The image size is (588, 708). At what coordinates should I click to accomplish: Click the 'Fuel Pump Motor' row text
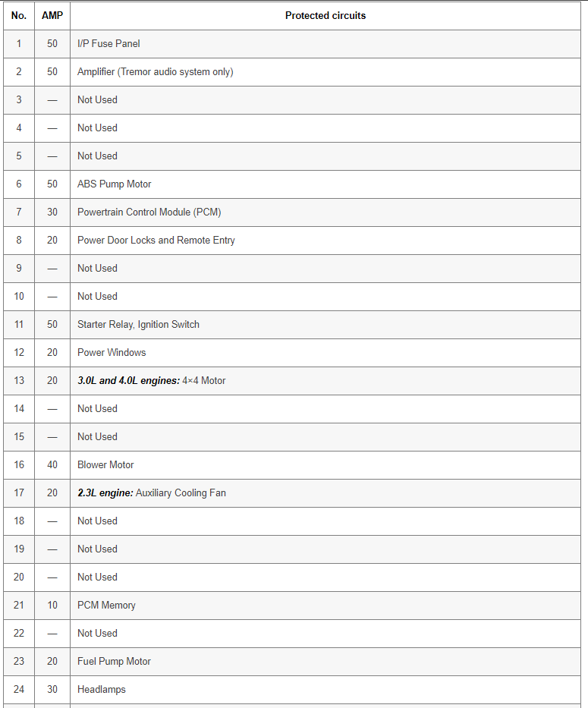114,662
